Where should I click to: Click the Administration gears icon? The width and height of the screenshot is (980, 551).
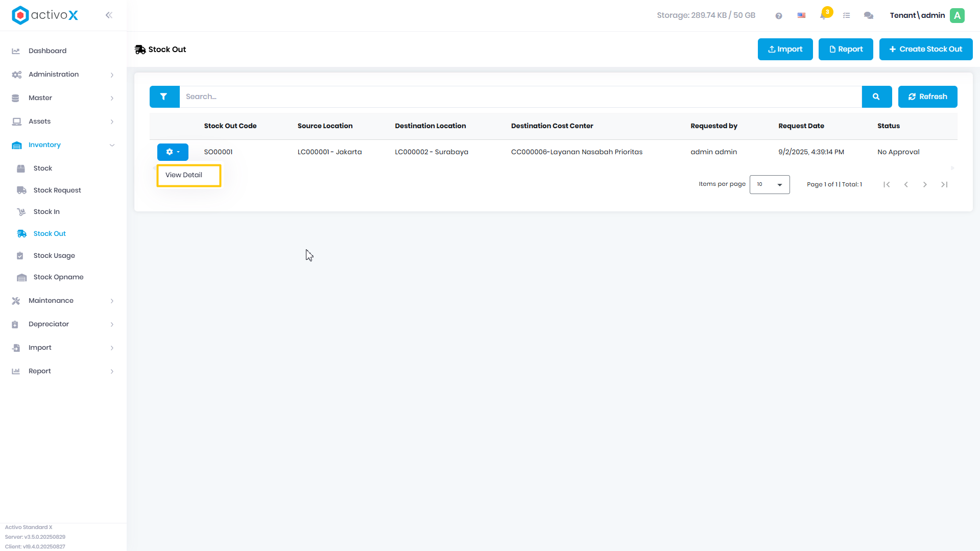pos(16,75)
